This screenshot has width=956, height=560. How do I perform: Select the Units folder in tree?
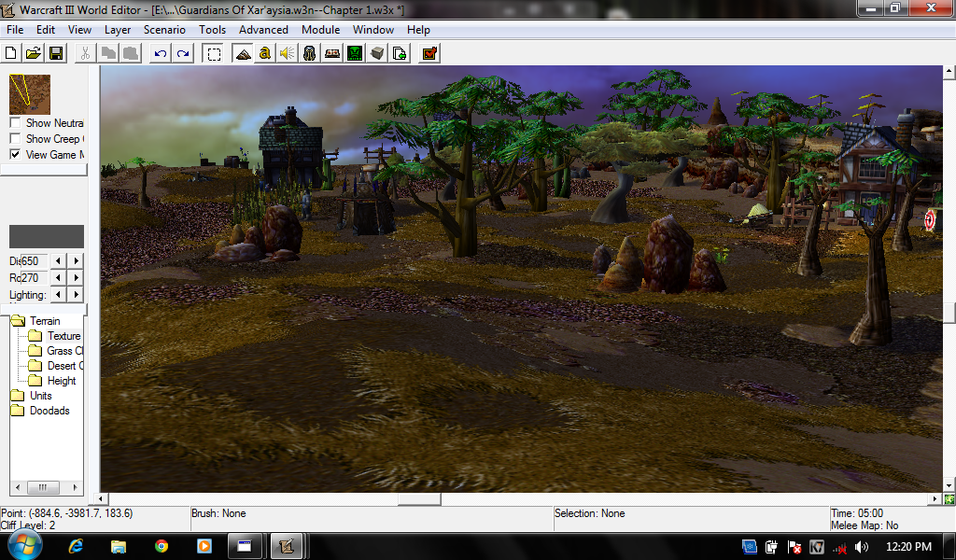41,396
